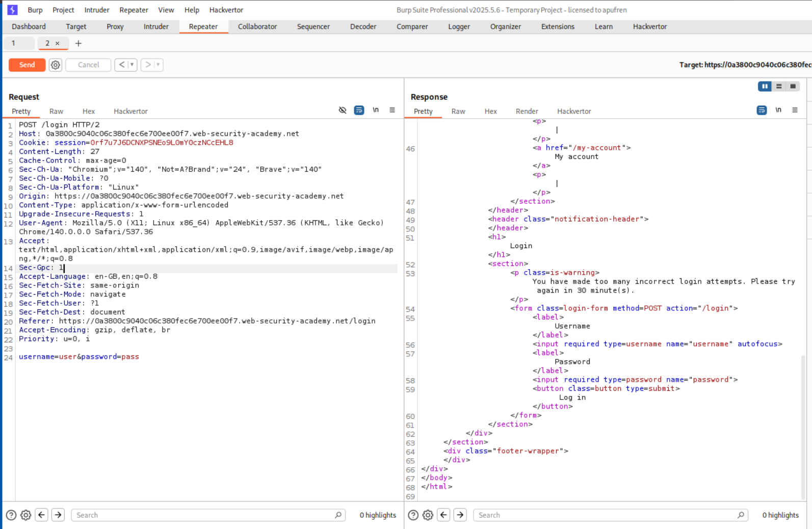Image resolution: width=812 pixels, height=529 pixels.
Task: Toggle hide non-printable characters in Request
Action: click(343, 110)
